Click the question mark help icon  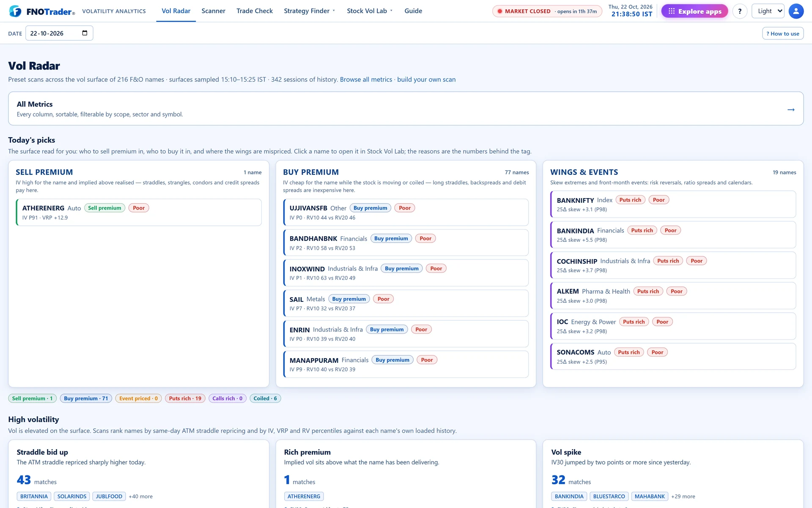click(x=740, y=11)
